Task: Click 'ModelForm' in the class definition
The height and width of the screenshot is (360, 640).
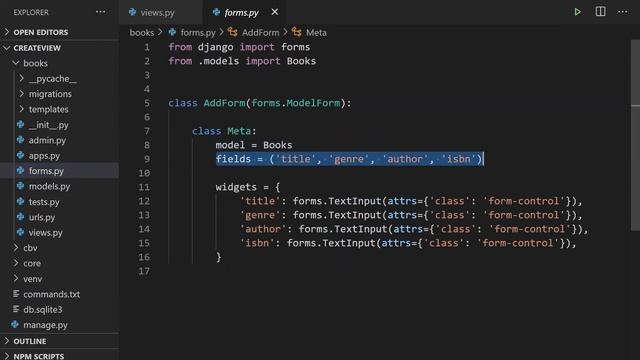Action: 313,103
